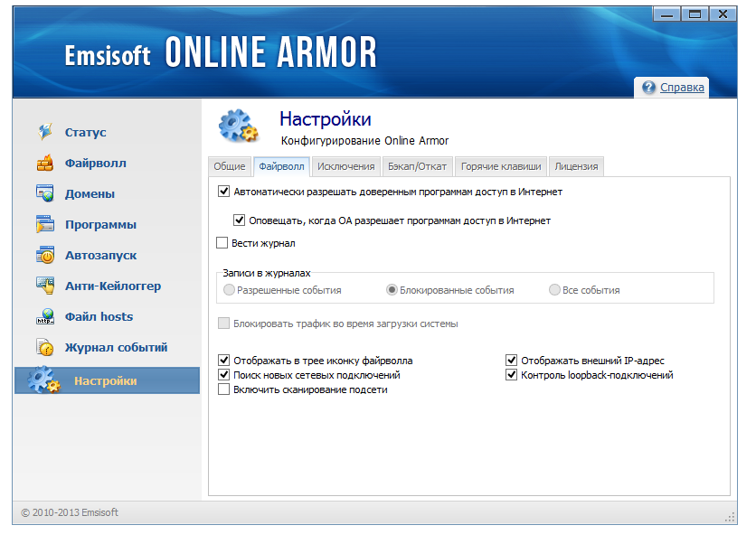This screenshot has width=756, height=544.
Task: Switch to the Исключения tab
Action: 345,166
